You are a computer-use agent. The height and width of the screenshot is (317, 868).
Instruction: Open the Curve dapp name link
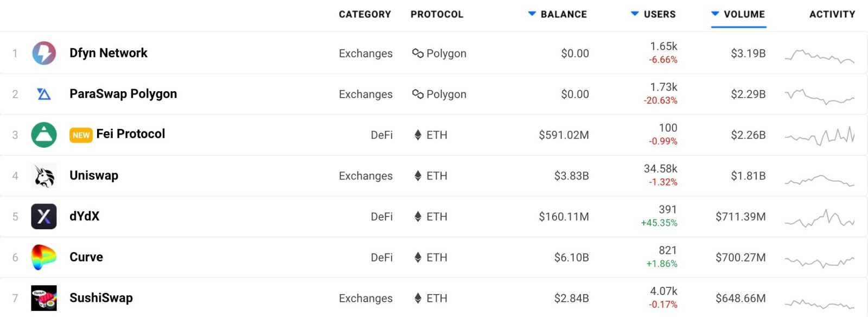[86, 257]
